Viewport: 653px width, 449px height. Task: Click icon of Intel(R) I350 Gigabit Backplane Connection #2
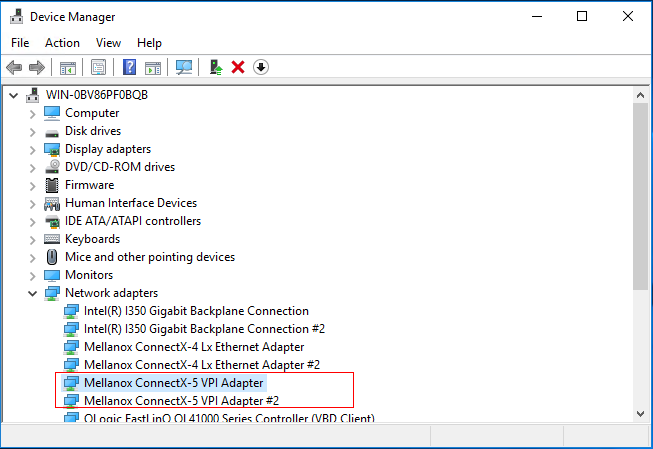[71, 329]
